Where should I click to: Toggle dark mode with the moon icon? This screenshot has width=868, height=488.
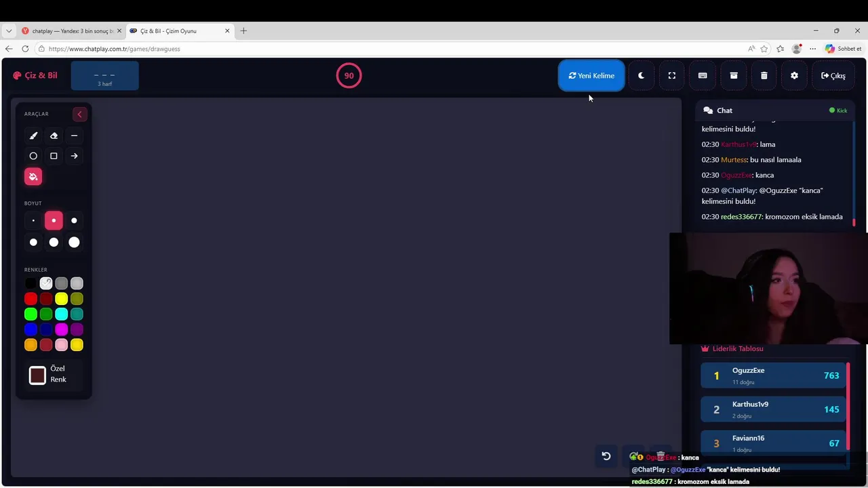(641, 76)
